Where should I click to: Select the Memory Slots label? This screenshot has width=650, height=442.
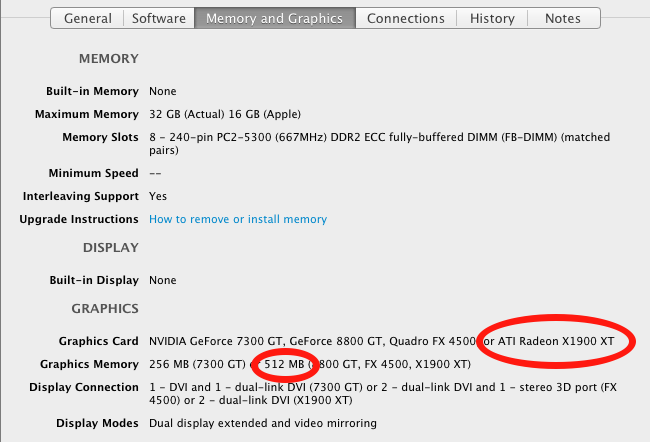click(100, 137)
